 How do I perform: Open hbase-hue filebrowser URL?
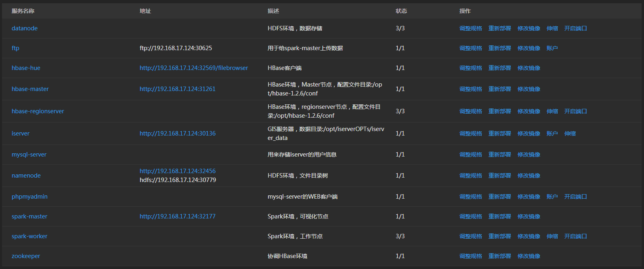pos(193,68)
